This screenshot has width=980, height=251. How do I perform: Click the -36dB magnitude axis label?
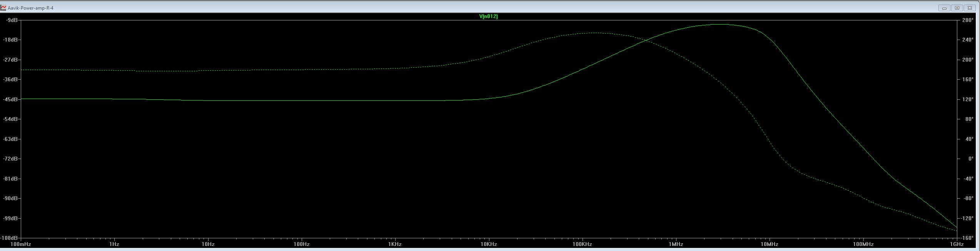[x=10, y=79]
